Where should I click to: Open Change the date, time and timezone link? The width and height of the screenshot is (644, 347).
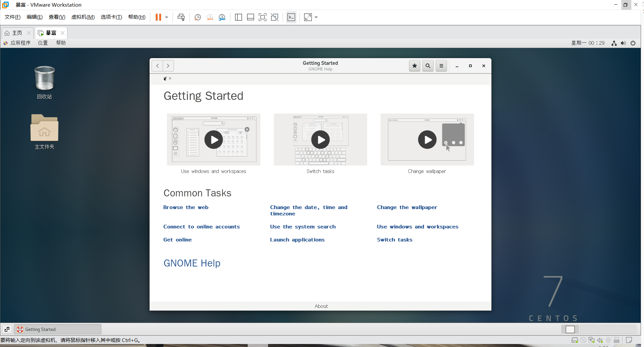tap(309, 210)
